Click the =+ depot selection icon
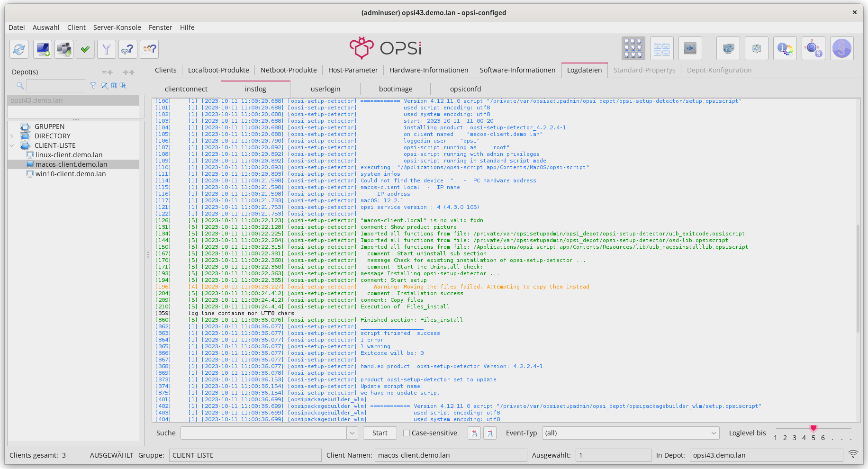 108,72
